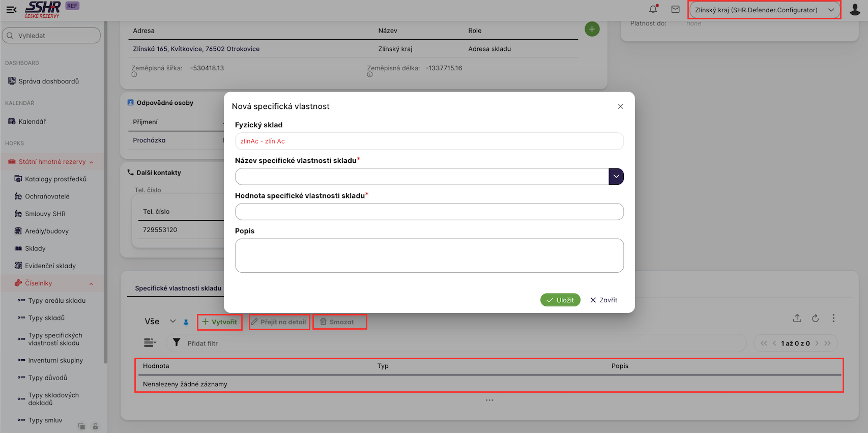868x433 pixels.
Task: Click Zavřít to close dialog
Action: tap(603, 300)
